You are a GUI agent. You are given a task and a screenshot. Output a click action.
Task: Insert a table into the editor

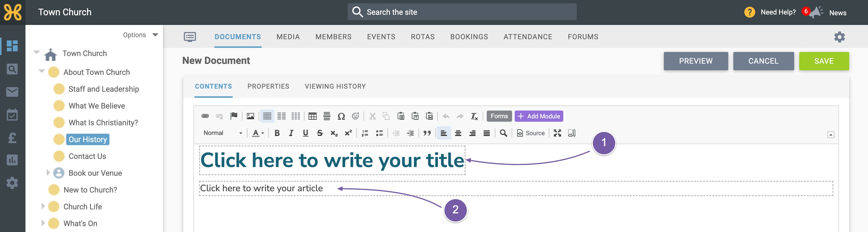pyautogui.click(x=312, y=116)
